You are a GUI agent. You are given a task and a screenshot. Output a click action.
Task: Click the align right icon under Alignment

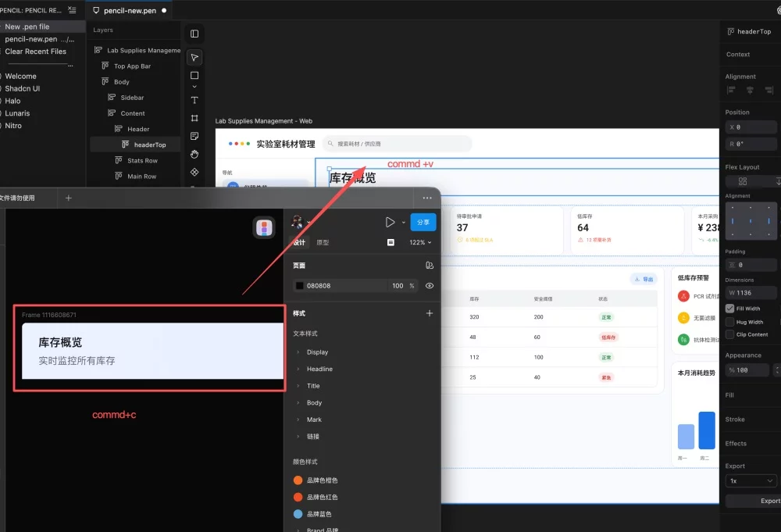pyautogui.click(x=769, y=90)
